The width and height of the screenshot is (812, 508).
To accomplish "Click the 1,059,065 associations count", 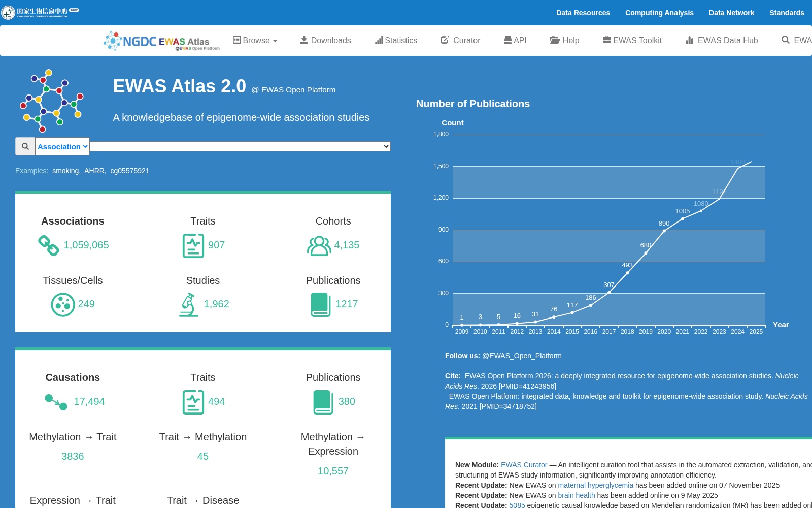I will tap(86, 245).
